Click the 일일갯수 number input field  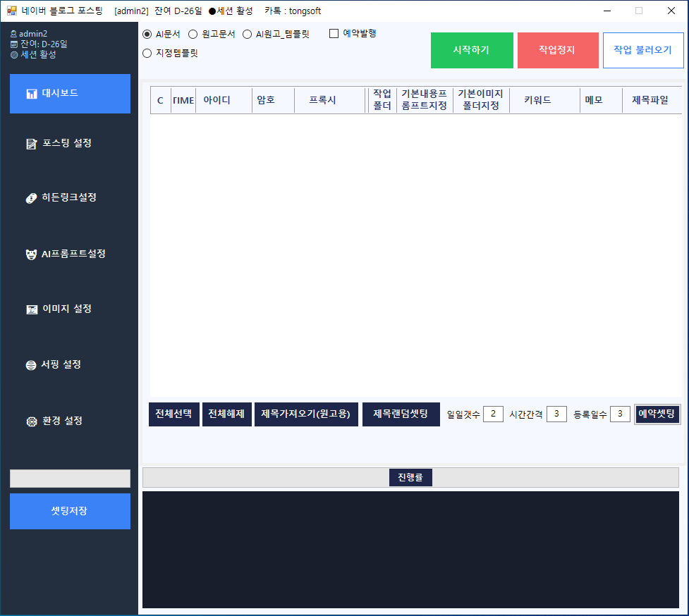click(x=493, y=414)
